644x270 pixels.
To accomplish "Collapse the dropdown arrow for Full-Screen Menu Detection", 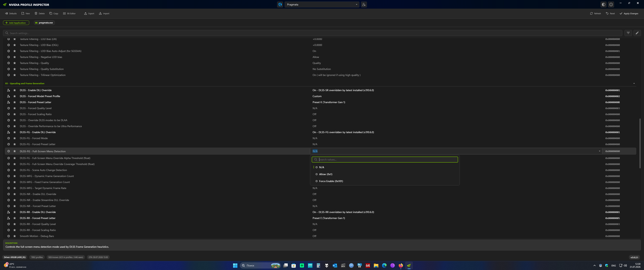I will pyautogui.click(x=599, y=151).
